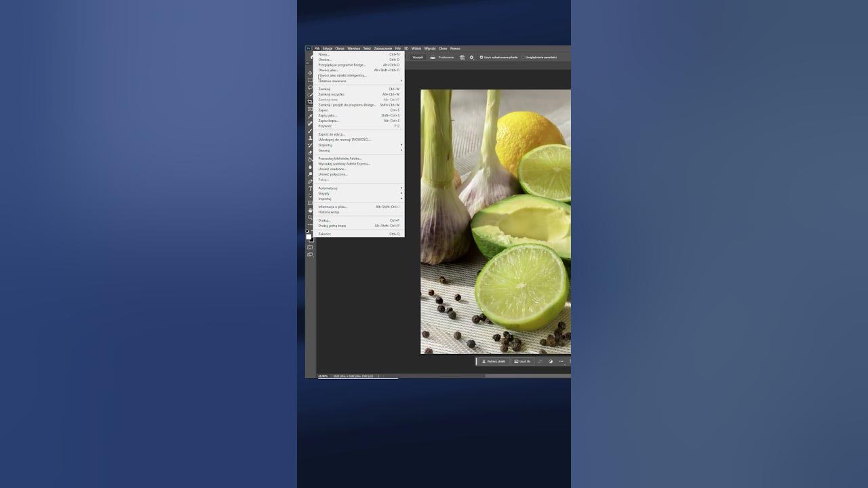Open crop settings gear icon
Viewport: 868px width, 488px height.
[x=472, y=58]
